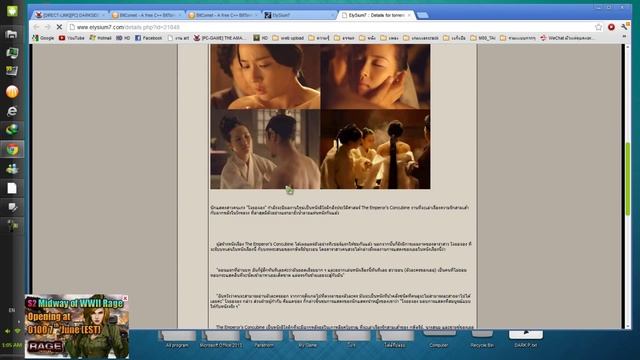Open the WeChat bookmark
640x360 pixels.
pos(567,38)
